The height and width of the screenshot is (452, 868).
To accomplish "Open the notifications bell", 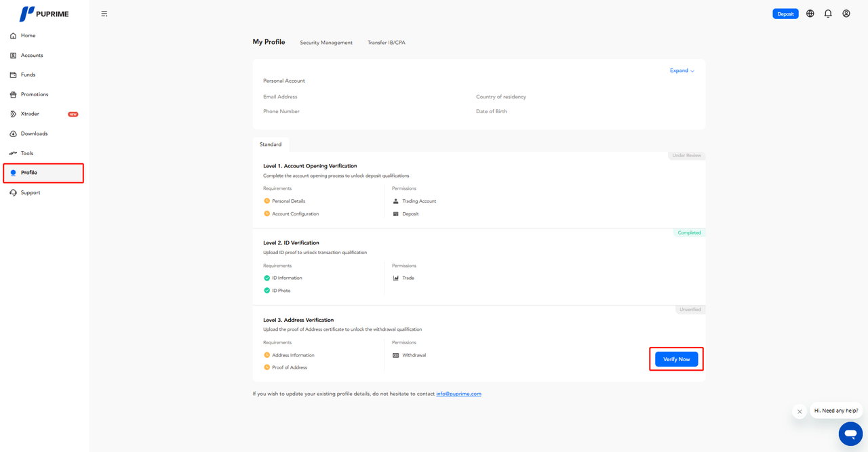I will click(828, 14).
